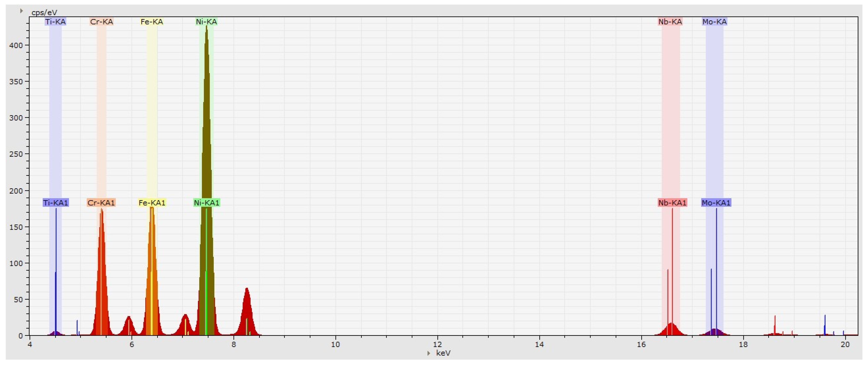
Task: Select the Mo-KA region label
Action: point(714,22)
